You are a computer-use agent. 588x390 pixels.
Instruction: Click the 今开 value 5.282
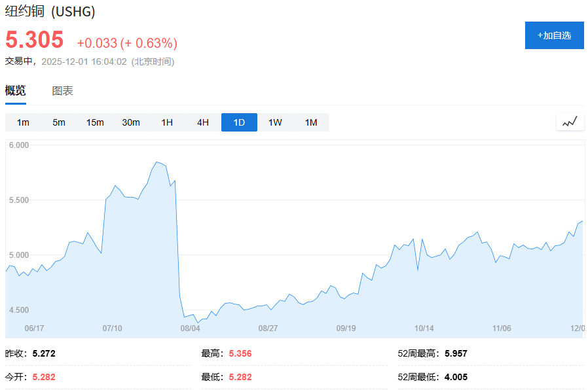(x=44, y=377)
